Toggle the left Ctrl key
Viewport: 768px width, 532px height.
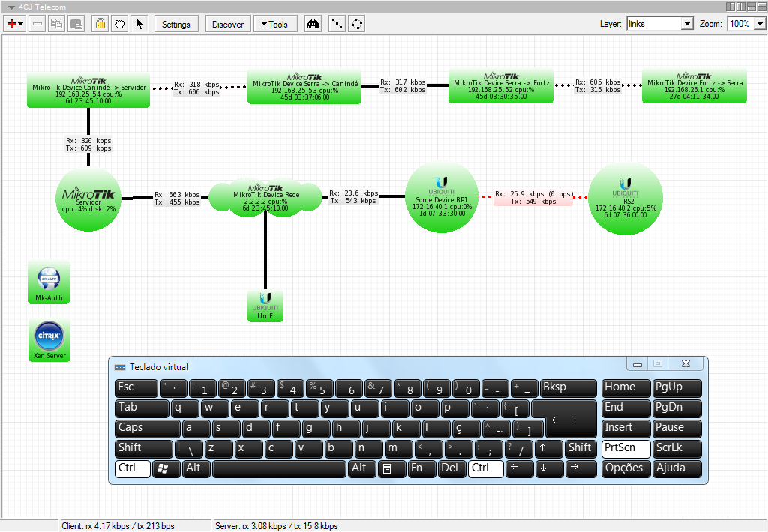[x=133, y=468]
